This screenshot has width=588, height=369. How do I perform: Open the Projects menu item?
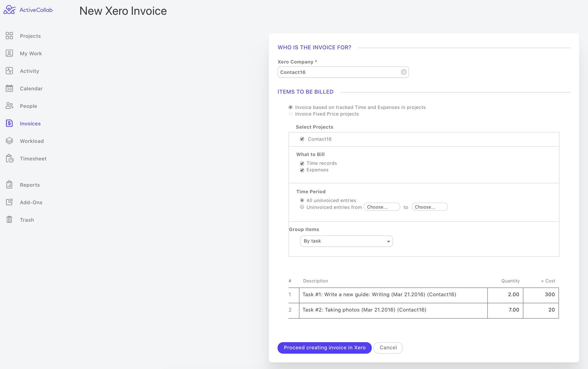coord(30,36)
